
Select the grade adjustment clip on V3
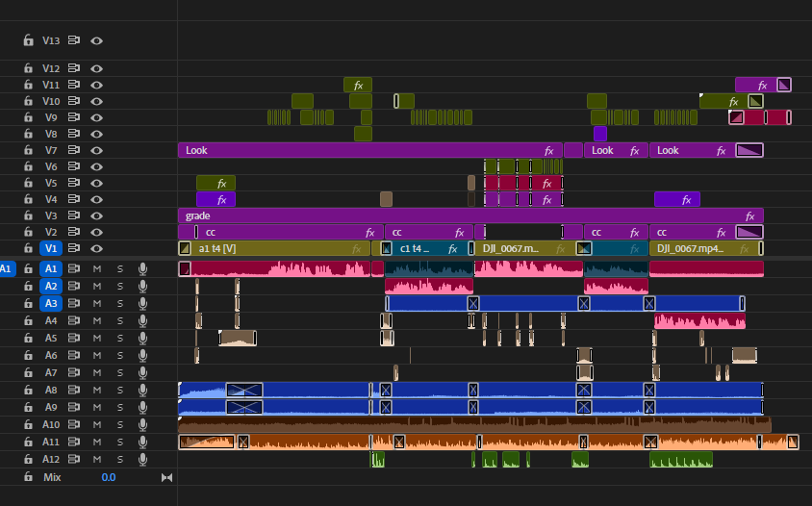click(x=470, y=215)
